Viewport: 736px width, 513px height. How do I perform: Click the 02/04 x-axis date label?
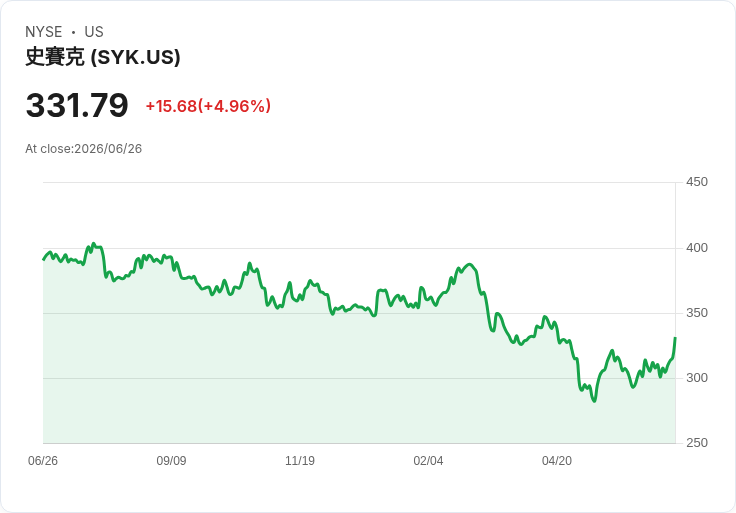click(428, 461)
